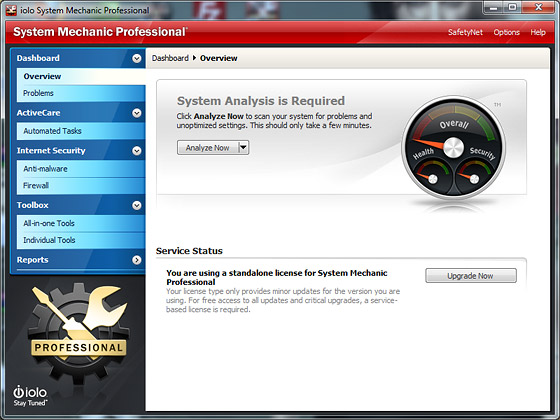Viewport: 560px width, 420px height.
Task: Open the Help link
Action: (x=538, y=32)
